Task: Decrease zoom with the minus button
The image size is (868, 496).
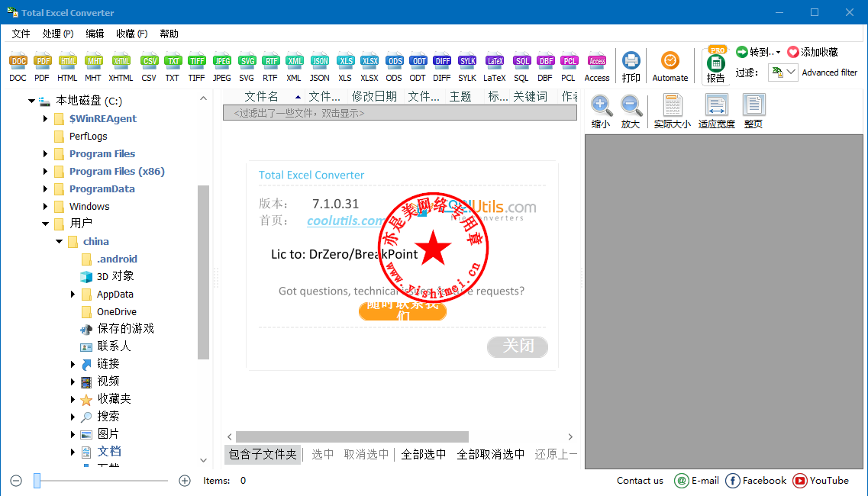Action: (x=16, y=481)
